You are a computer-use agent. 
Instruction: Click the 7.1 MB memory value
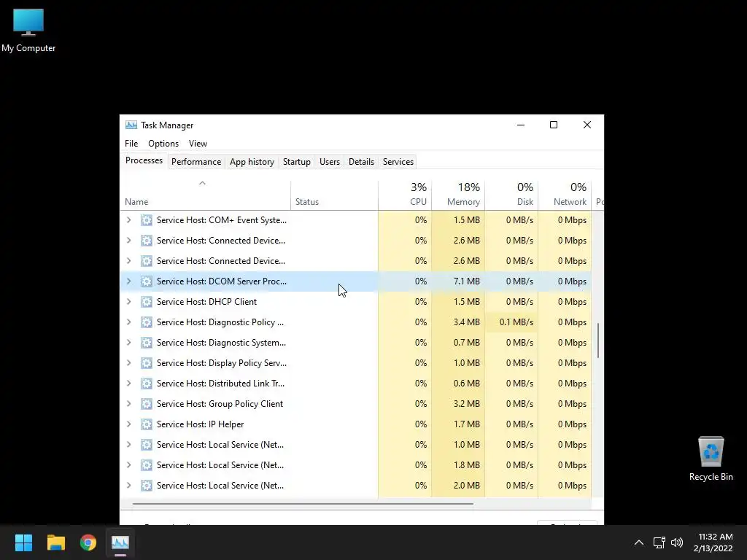[x=466, y=281]
